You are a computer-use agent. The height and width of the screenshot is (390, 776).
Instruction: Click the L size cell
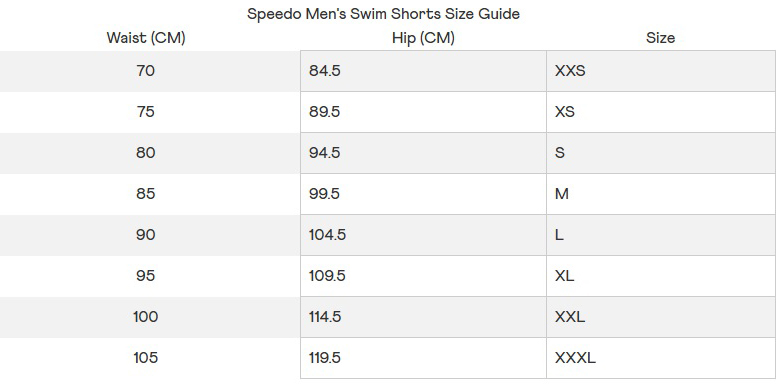click(661, 235)
